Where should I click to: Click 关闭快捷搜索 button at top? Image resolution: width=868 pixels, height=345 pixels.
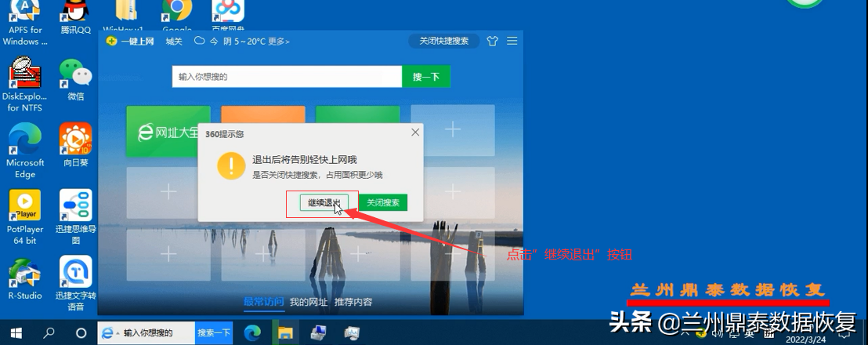tap(444, 41)
